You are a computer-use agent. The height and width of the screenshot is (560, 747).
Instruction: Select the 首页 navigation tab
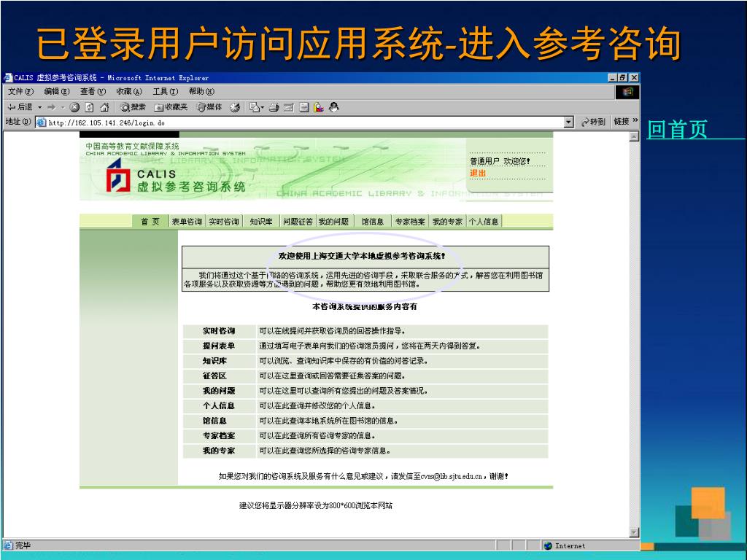coord(150,222)
